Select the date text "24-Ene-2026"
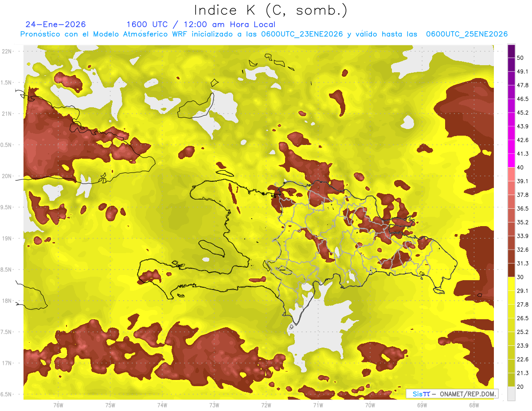This screenshot has width=532, height=411. click(55, 24)
